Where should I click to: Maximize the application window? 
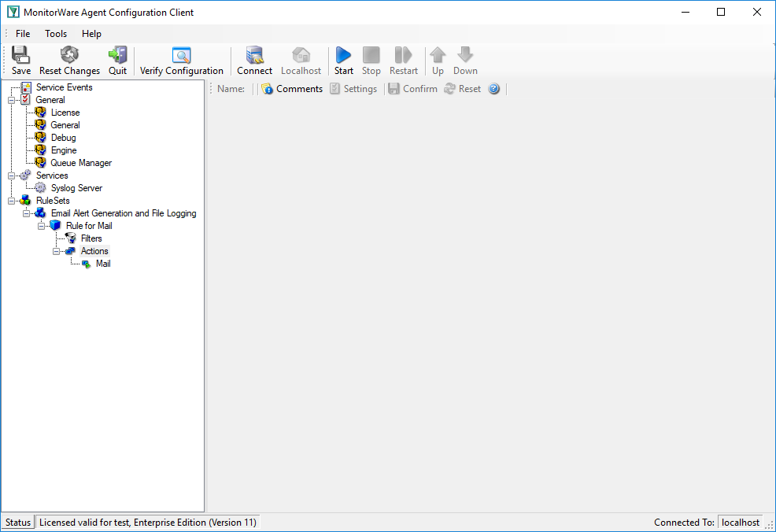tap(721, 12)
